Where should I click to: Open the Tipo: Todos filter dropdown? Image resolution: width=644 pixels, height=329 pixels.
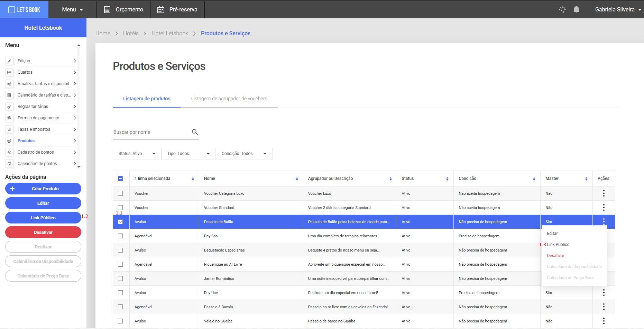[188, 154]
